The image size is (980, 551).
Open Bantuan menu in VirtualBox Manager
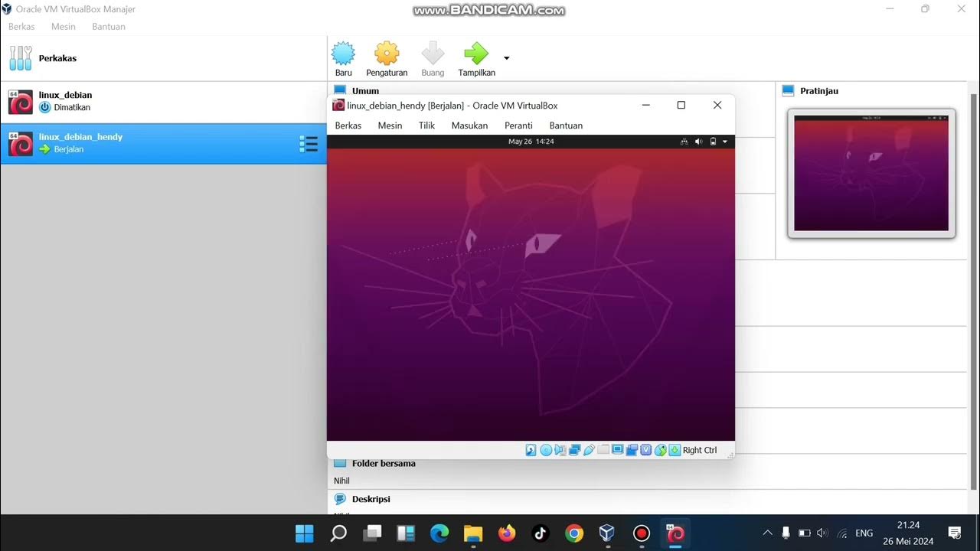109,26
